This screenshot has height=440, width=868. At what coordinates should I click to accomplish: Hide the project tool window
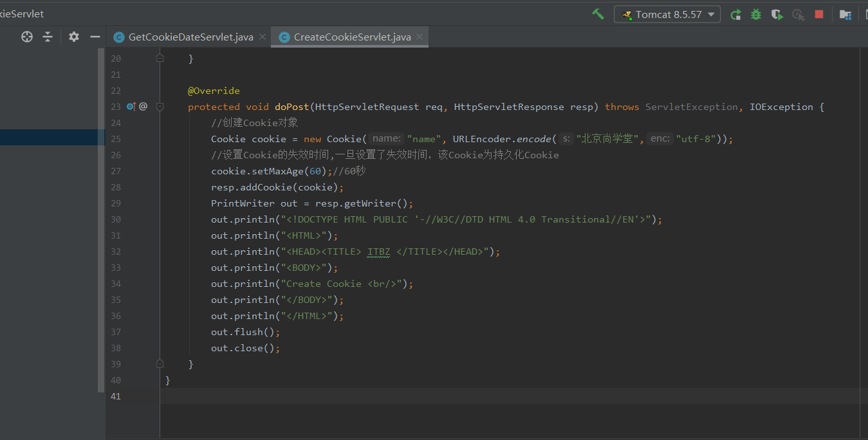pos(95,37)
